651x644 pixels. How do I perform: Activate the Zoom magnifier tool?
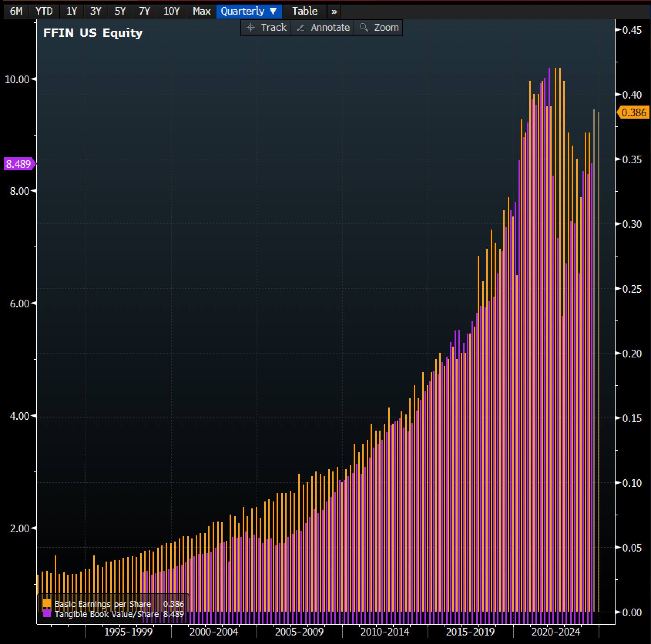(386, 27)
